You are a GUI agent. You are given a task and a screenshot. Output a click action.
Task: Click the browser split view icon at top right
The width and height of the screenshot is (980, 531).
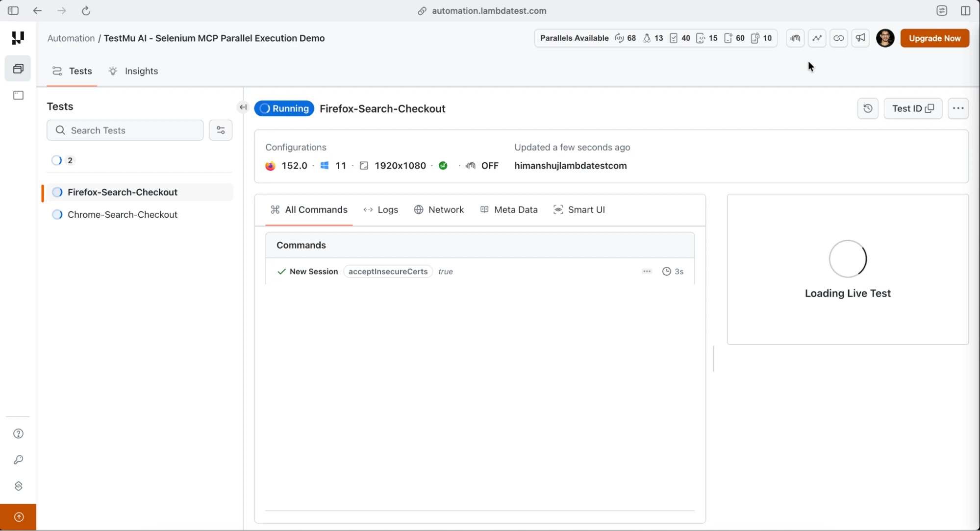pos(966,11)
